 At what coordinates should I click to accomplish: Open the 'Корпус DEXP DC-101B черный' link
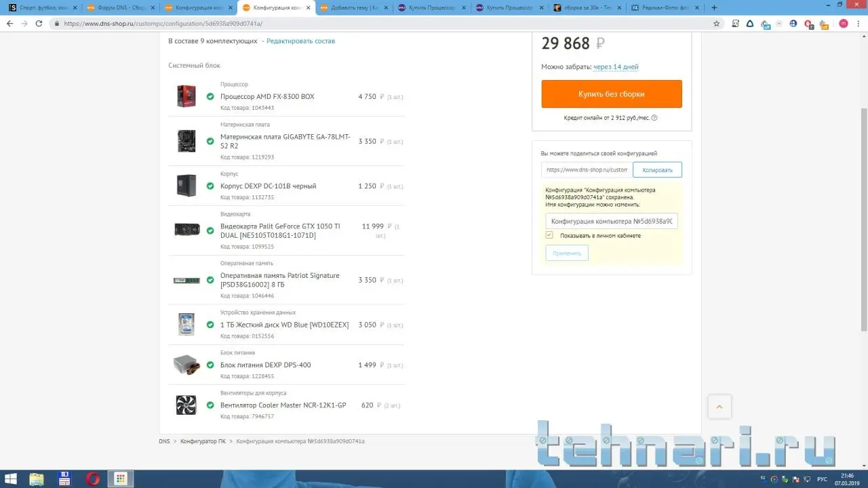(268, 186)
